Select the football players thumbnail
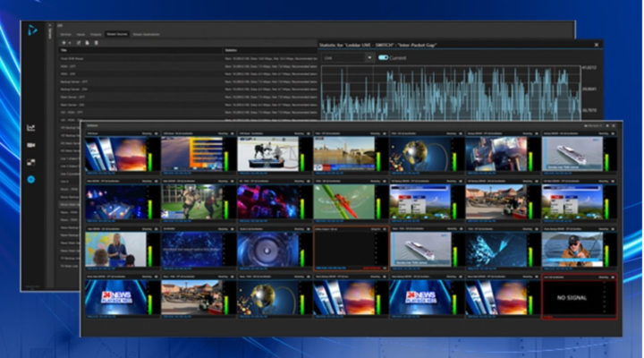This screenshot has height=358, width=644. [191, 201]
